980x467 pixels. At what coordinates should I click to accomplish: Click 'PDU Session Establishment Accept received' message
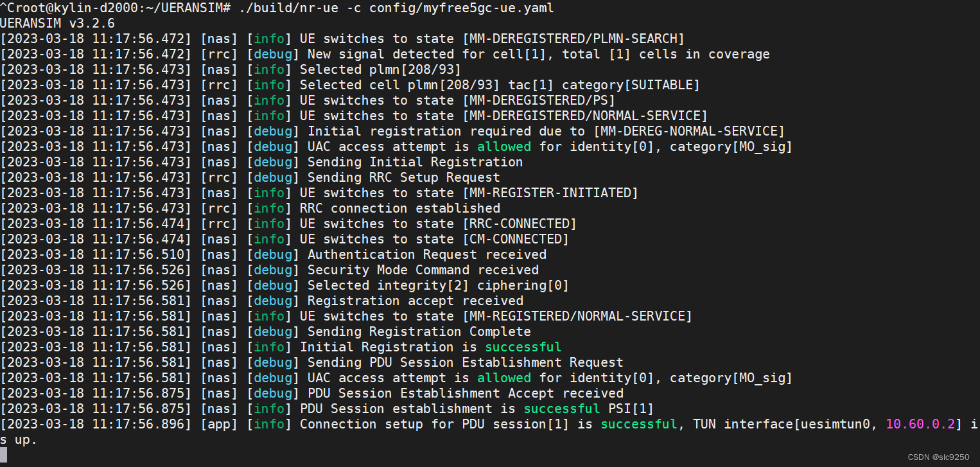[x=465, y=393]
